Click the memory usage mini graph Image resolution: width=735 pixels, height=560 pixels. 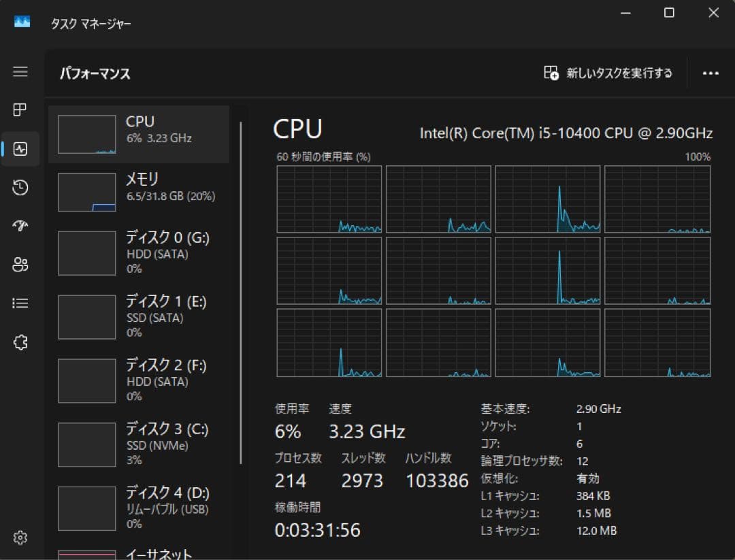click(86, 192)
